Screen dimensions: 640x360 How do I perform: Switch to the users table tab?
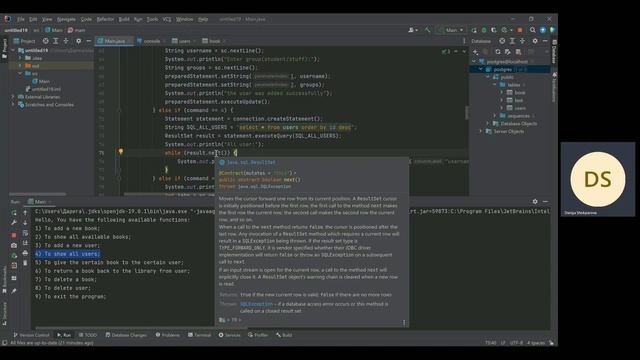184,41
